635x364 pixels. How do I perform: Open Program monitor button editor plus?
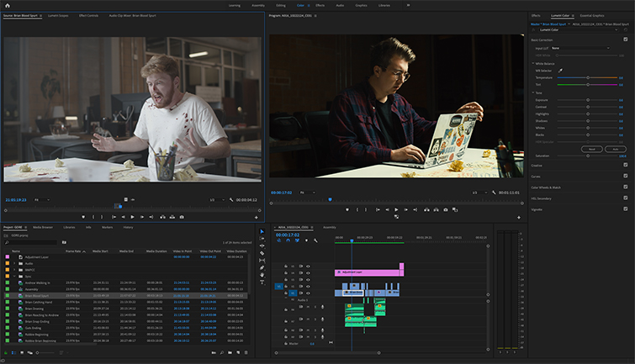pyautogui.click(x=519, y=218)
